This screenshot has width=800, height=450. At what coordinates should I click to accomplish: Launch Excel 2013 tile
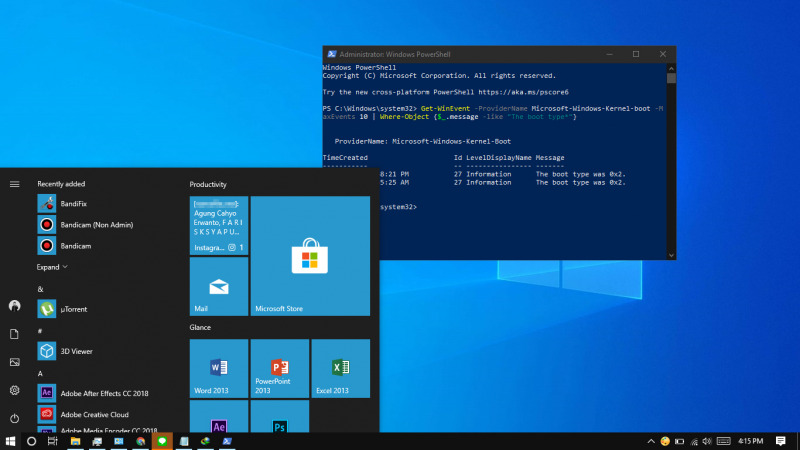click(x=341, y=368)
